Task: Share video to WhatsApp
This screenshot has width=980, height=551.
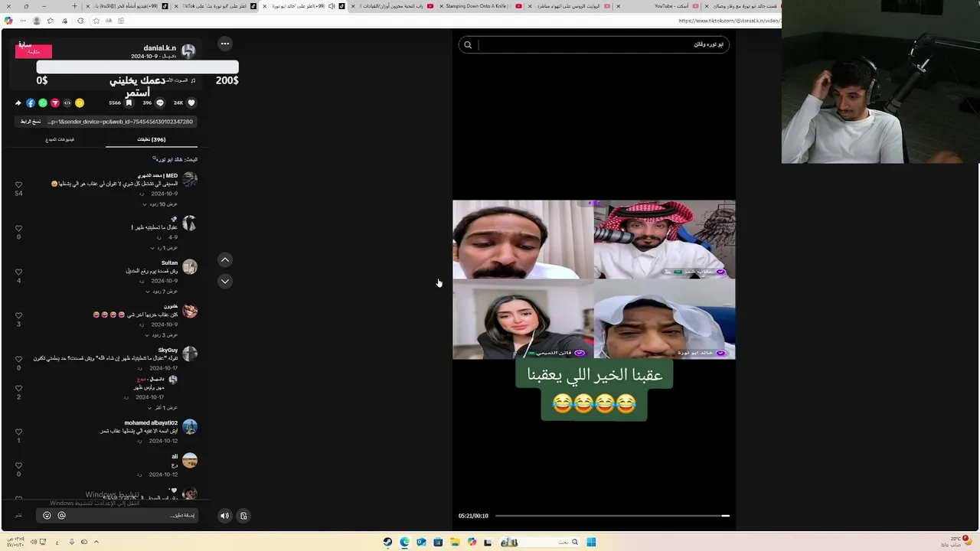Action: (x=43, y=103)
